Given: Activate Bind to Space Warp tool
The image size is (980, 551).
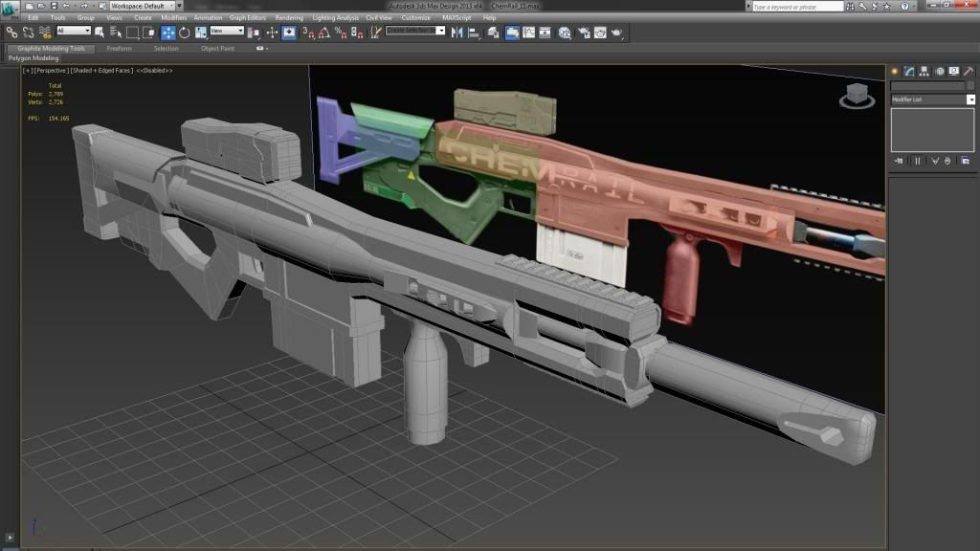Looking at the screenshot, I should [45, 33].
